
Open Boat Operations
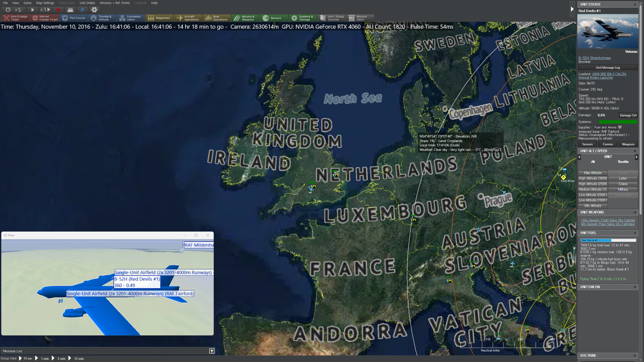point(217,18)
